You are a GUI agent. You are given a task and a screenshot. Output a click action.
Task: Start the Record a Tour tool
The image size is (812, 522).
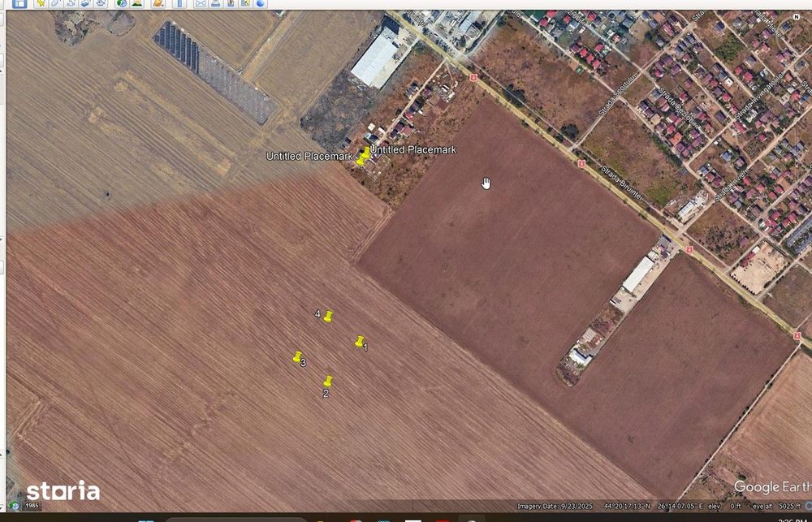(x=101, y=3)
